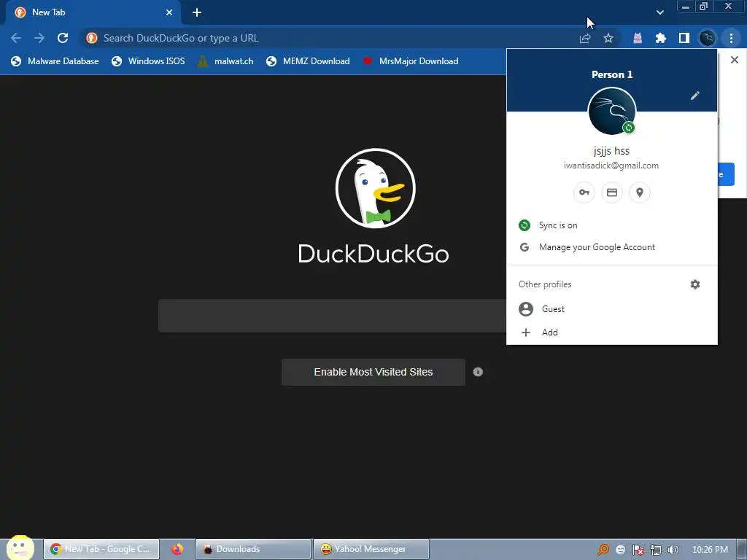Click the iwantisadick@gmail.com email text

(611, 166)
